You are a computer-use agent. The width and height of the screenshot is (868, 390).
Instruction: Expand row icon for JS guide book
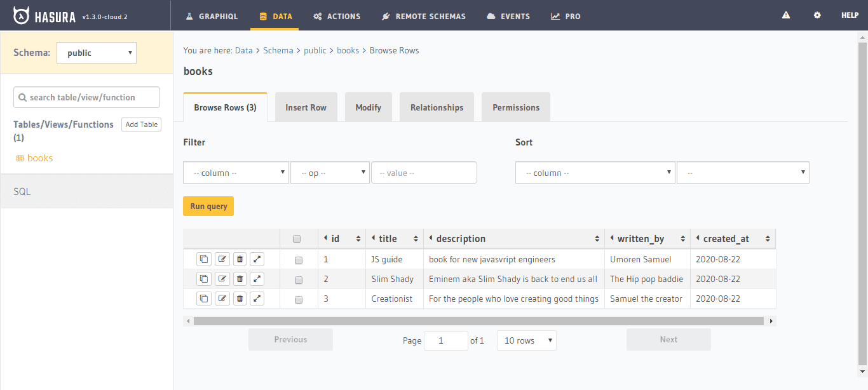(257, 259)
